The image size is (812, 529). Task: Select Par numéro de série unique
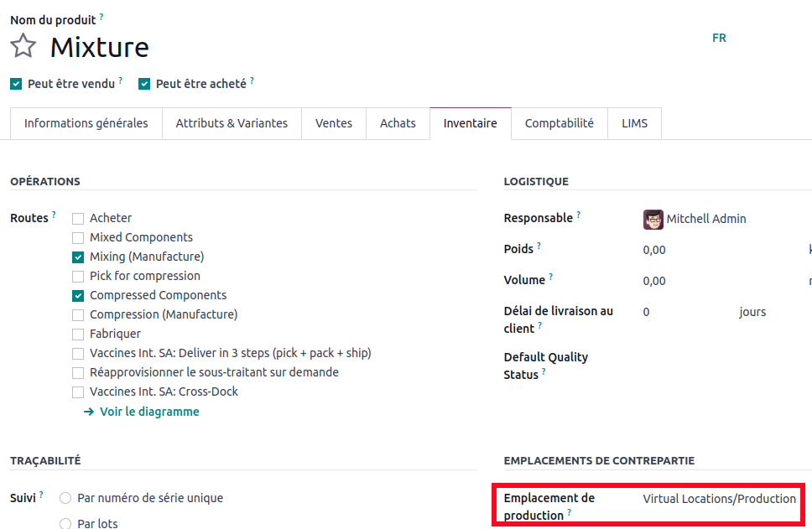coord(65,498)
